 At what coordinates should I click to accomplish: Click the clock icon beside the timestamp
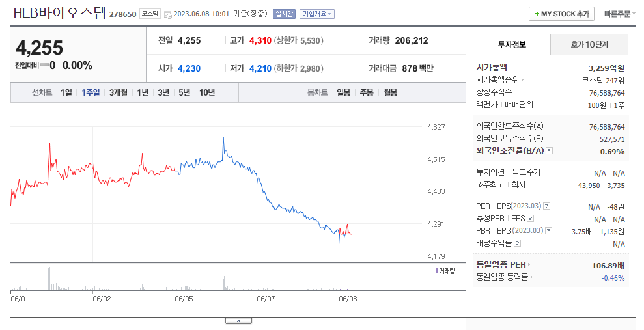[x=167, y=15]
